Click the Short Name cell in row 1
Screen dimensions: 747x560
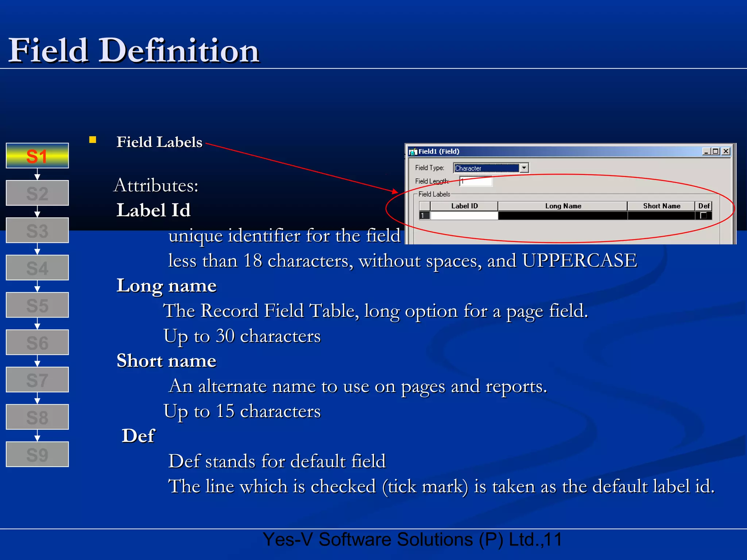click(x=661, y=215)
